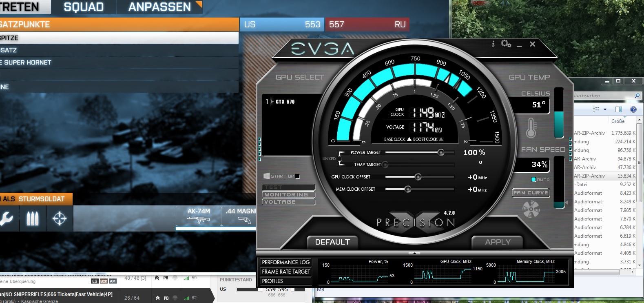
Task: Toggle the fan speed Auto checkbox
Action: point(533,180)
